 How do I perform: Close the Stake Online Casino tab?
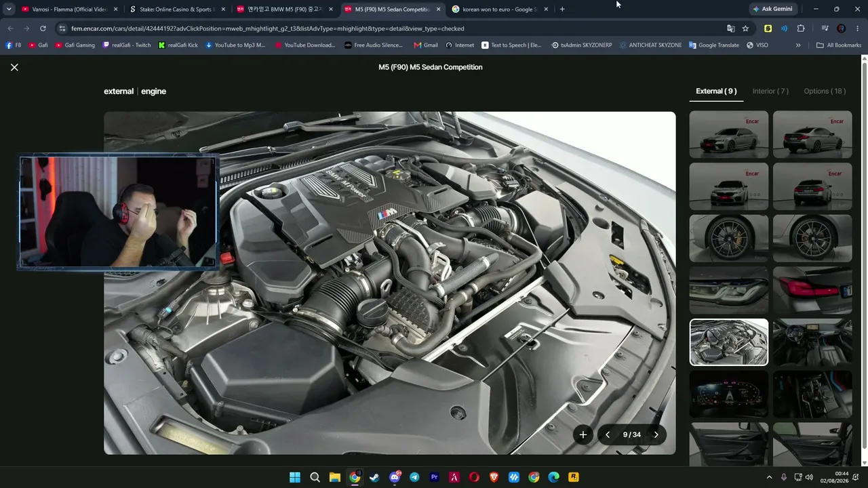(x=223, y=9)
